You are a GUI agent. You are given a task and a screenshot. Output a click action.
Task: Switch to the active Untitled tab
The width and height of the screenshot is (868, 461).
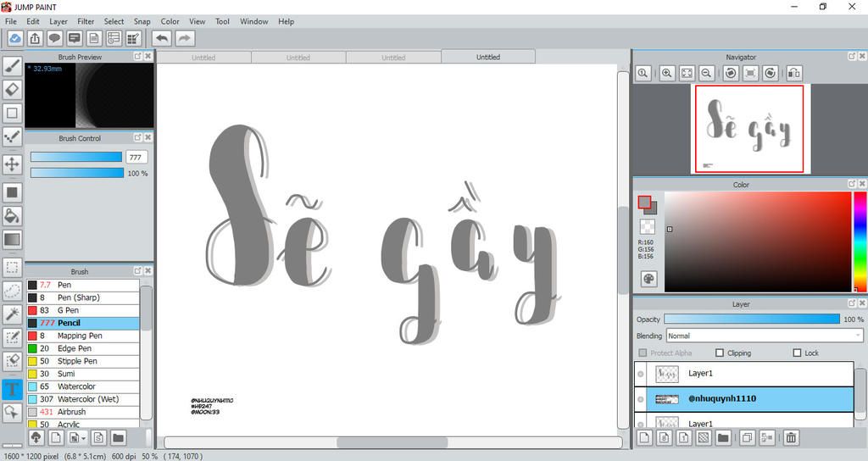[x=487, y=57]
